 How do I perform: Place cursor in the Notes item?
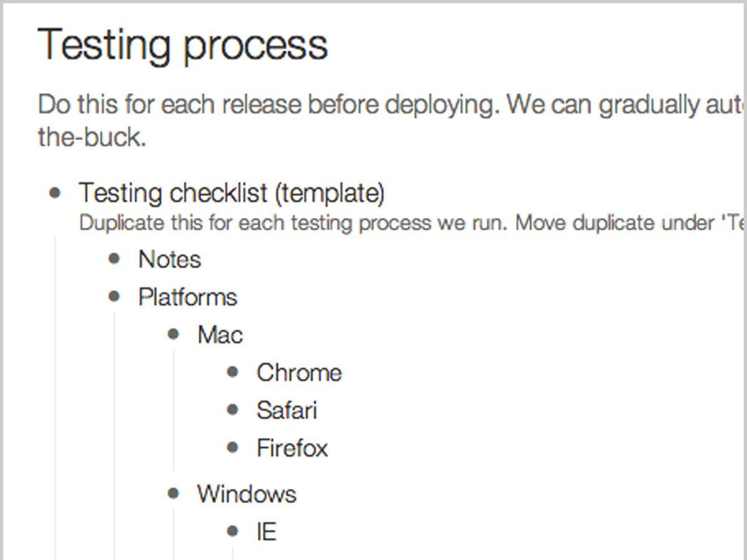170,259
